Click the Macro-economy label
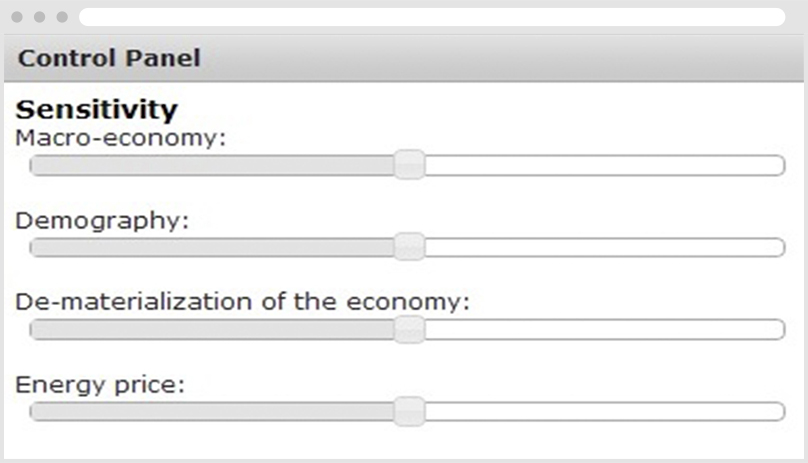The image size is (808, 463). pyautogui.click(x=121, y=137)
